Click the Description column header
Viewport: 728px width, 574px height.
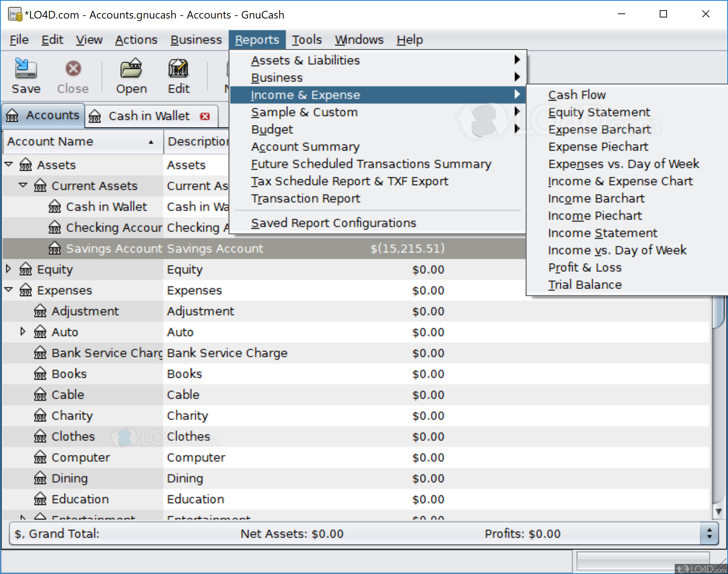(197, 141)
